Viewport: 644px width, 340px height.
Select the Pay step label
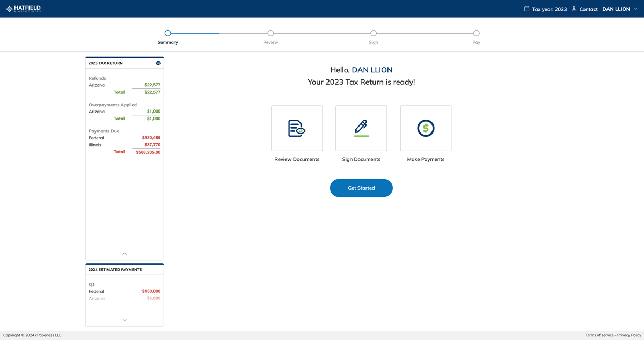click(x=476, y=42)
